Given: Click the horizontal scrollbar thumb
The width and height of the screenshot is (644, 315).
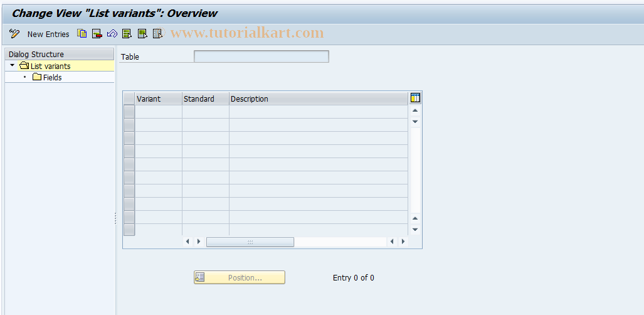Looking at the screenshot, I should 250,242.
